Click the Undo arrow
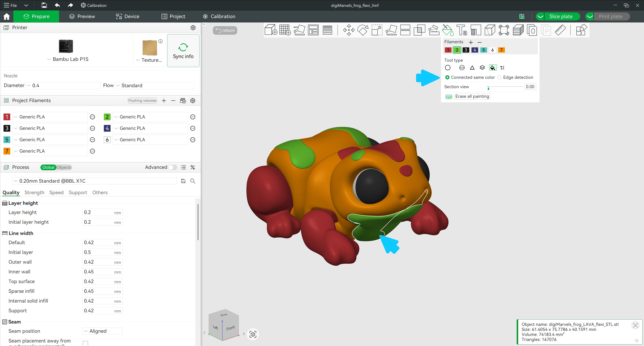Viewport: 644px width, 346px height. [57, 5]
